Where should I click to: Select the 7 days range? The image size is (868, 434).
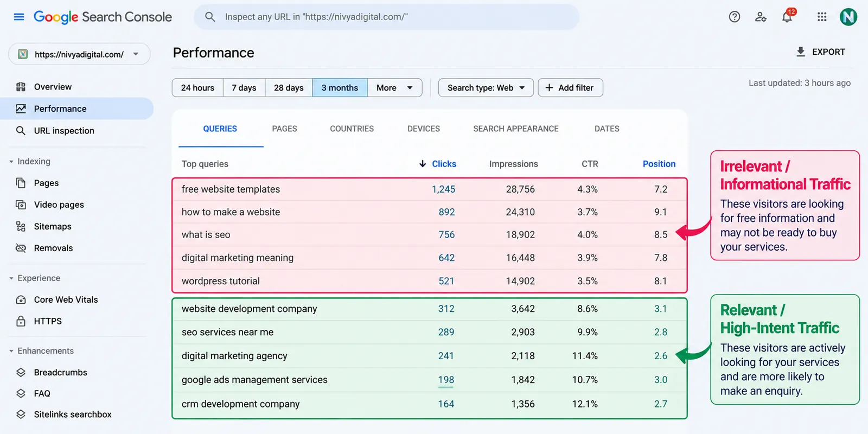244,88
